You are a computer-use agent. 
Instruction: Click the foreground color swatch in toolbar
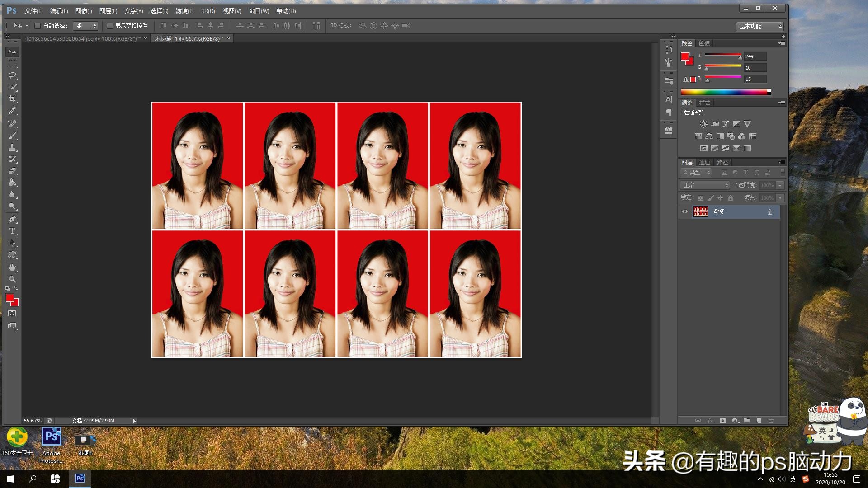[x=9, y=298]
